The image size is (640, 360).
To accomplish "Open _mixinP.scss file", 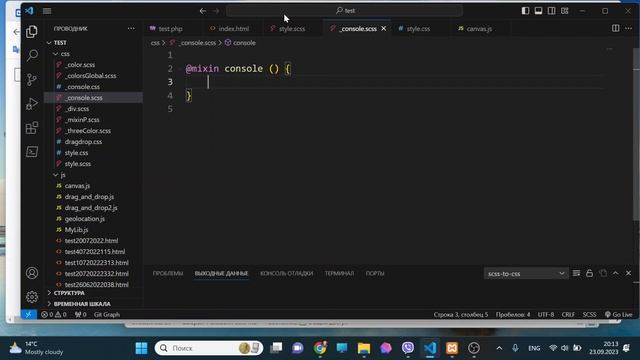I will [82, 120].
